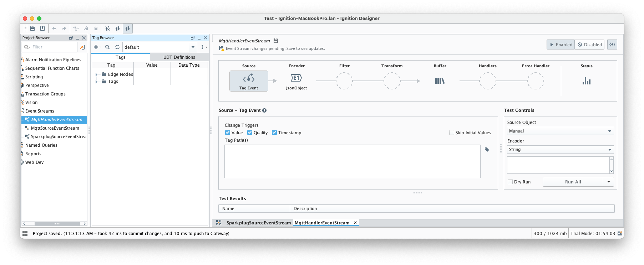Select Perspective in Project Browser
The height and width of the screenshot is (265, 644).
click(37, 85)
